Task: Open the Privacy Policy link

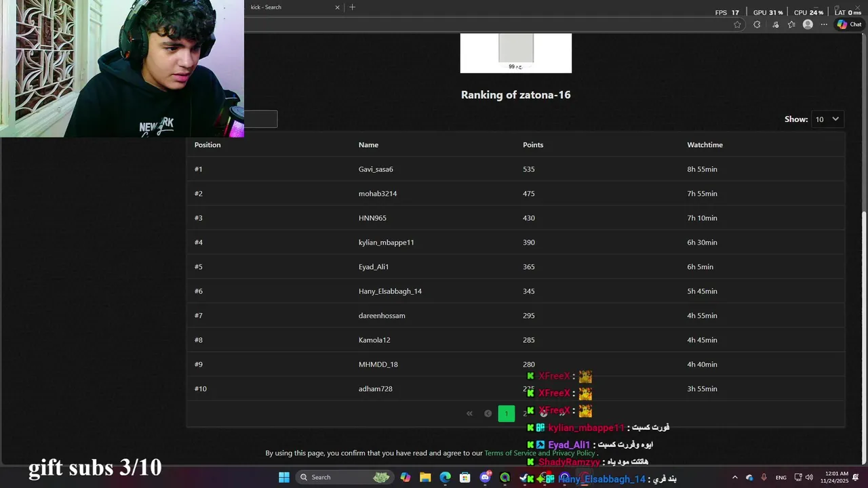Action: click(573, 453)
